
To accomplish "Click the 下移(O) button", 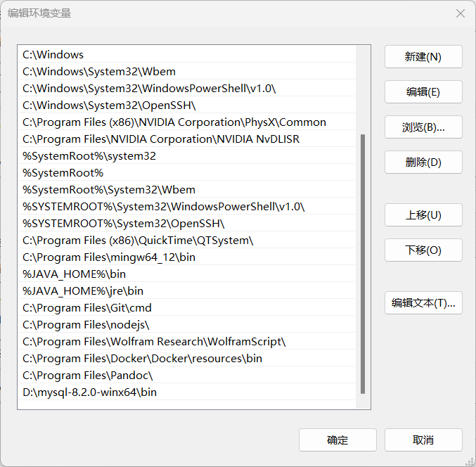I will (423, 250).
